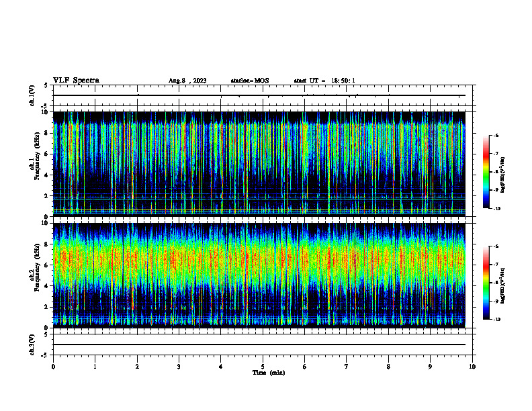Click inside the ch.2 spectrogram panel

(x=259, y=275)
